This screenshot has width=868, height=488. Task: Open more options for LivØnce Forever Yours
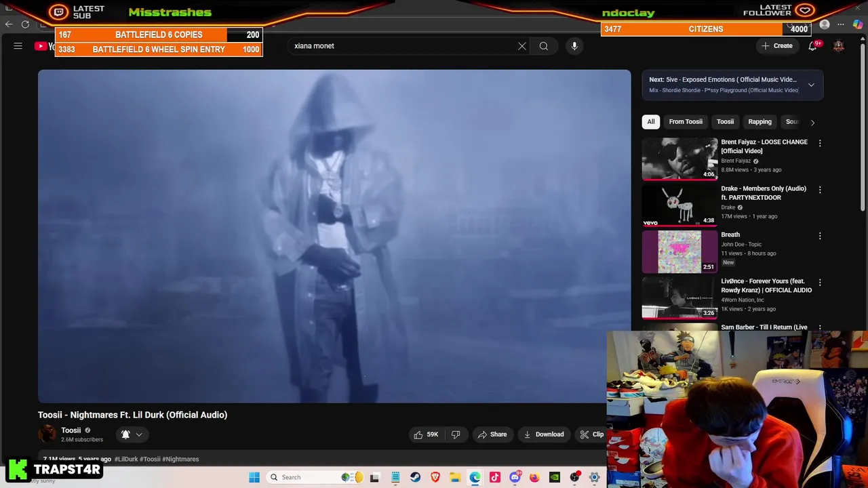point(820,283)
